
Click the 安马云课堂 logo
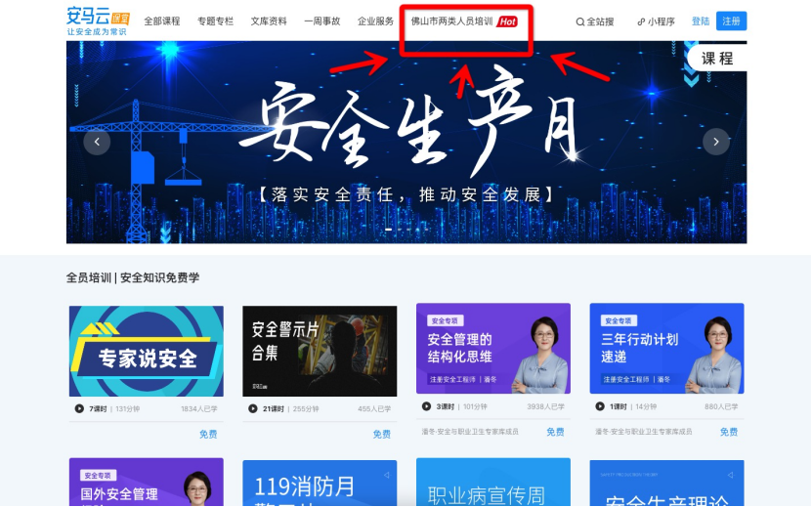(x=98, y=21)
